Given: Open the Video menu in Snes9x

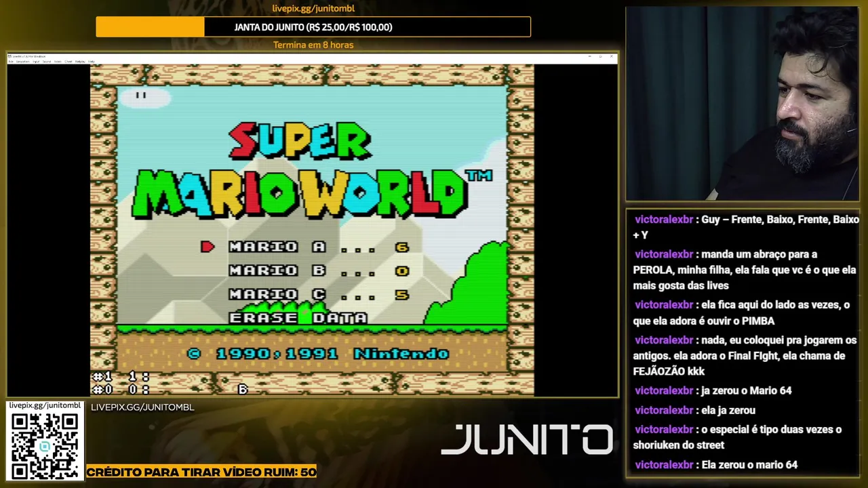Looking at the screenshot, I should pyautogui.click(x=58, y=62).
